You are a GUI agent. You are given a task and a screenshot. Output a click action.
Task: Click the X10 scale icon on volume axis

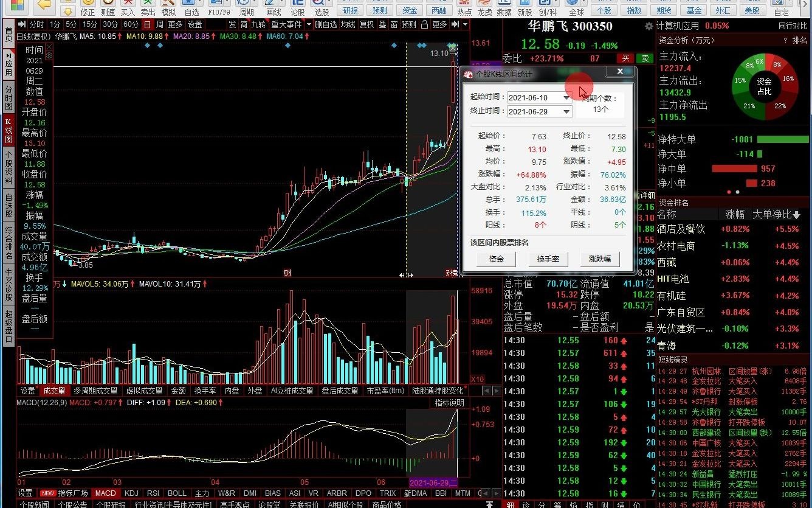pos(478,380)
